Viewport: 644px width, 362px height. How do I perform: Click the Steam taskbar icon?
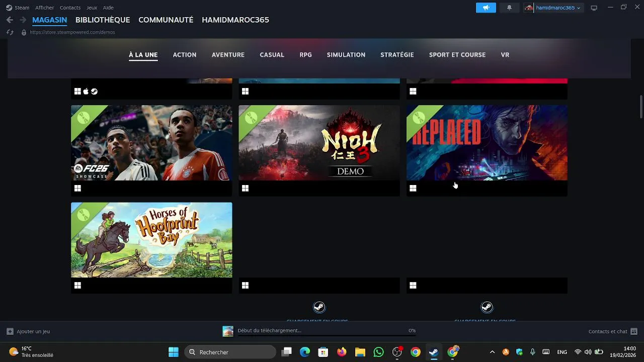pyautogui.click(x=433, y=352)
